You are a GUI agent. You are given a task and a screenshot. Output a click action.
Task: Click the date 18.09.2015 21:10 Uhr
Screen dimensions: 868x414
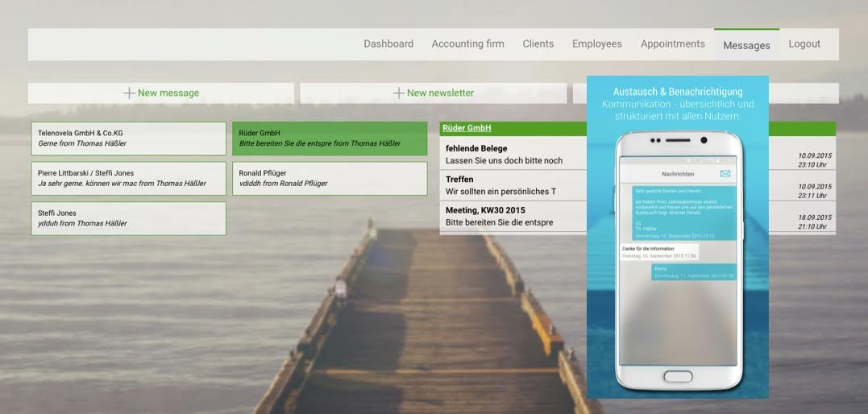814,222
